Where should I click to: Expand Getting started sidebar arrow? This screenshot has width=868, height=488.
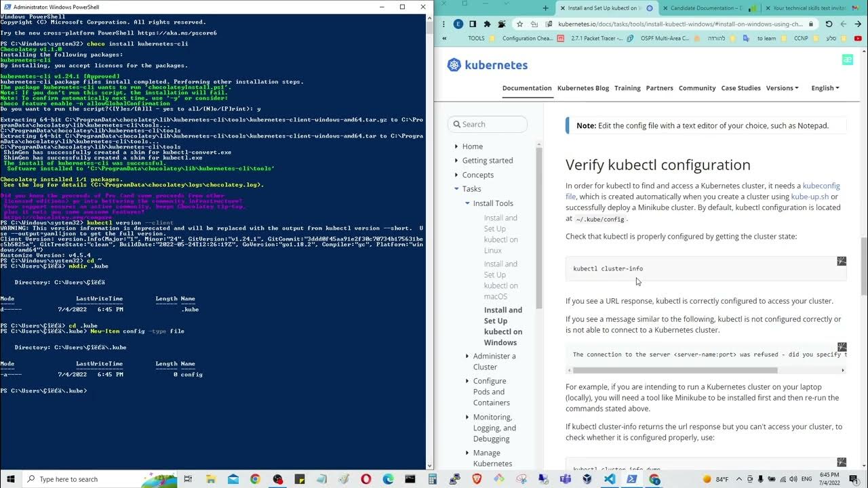456,161
